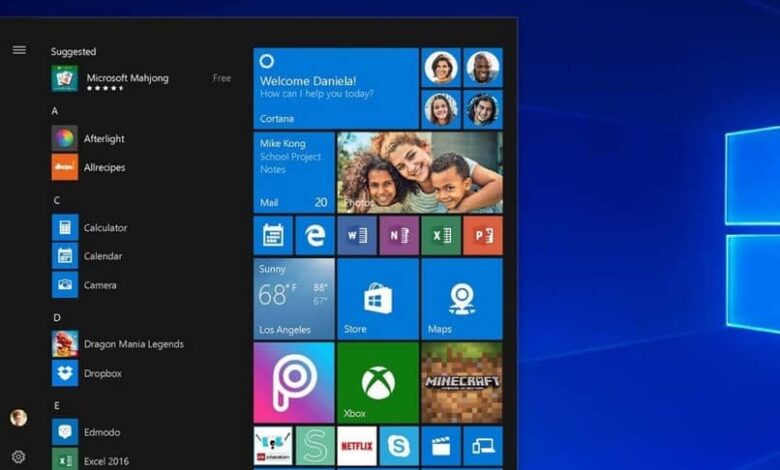Open the Mail tile with 20 unread

[294, 173]
